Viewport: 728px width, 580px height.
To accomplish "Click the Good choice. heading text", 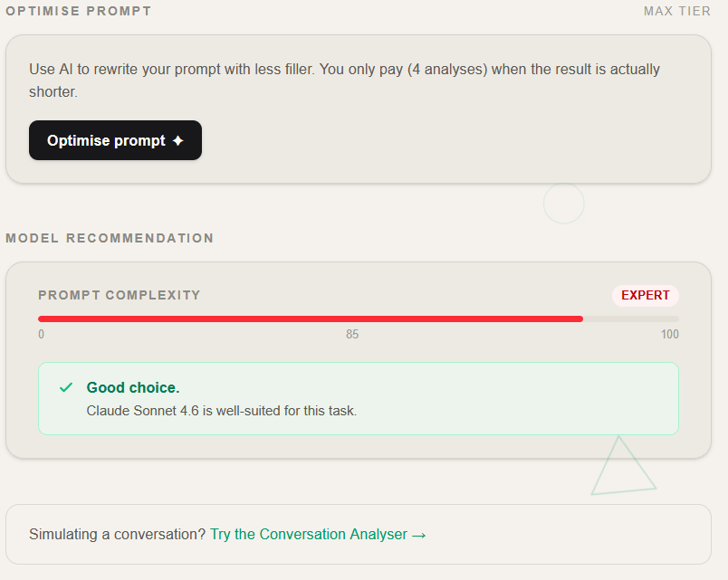I will tap(133, 387).
